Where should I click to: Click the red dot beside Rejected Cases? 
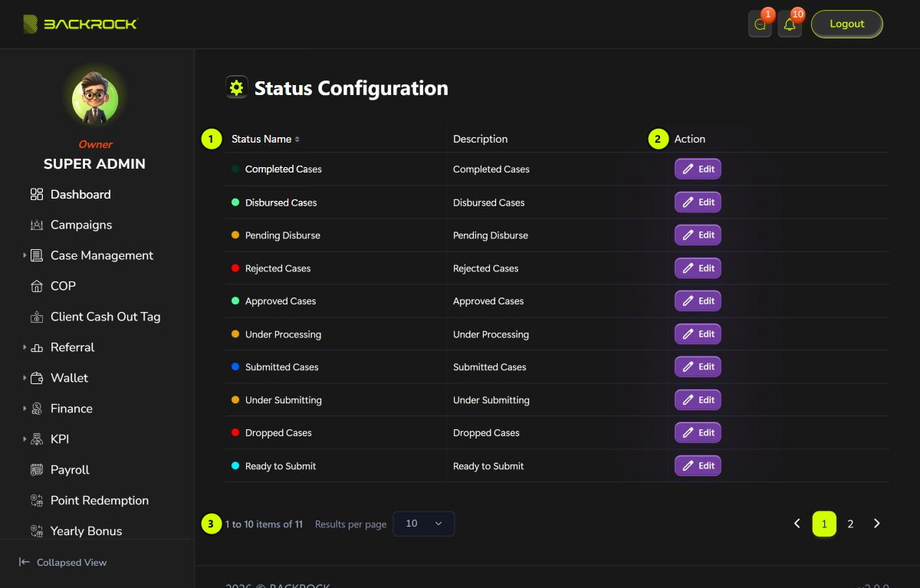click(235, 268)
